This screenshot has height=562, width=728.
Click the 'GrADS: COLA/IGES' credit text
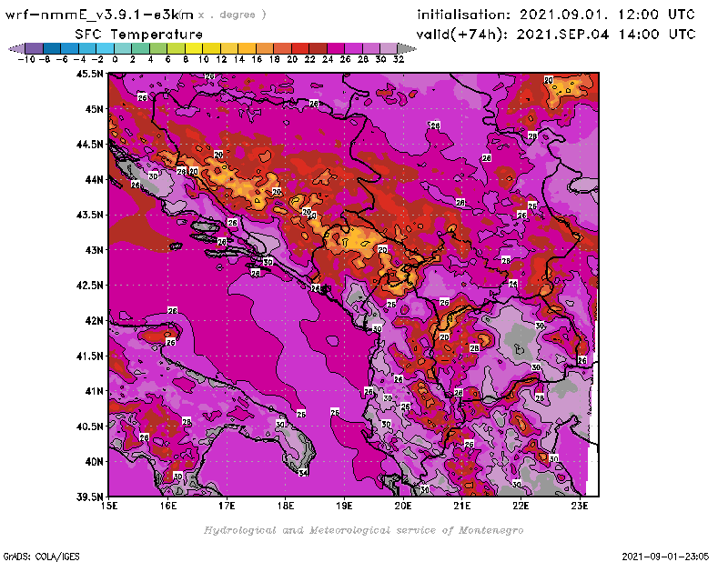[41, 557]
